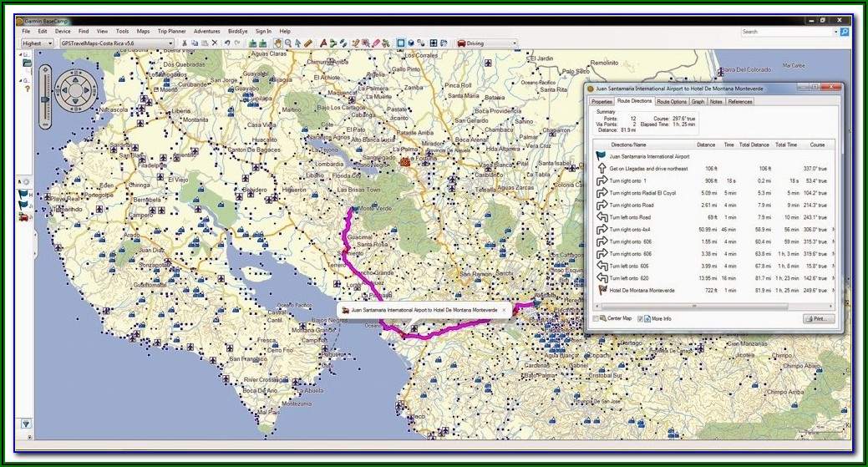Image resolution: width=868 pixels, height=467 pixels.
Task: Uncheck the More Info checkbox
Action: pos(641,318)
